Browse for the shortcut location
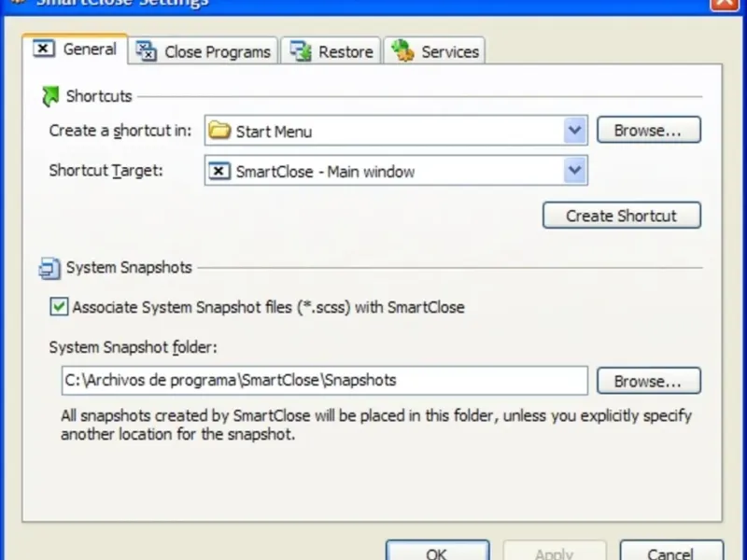 [x=648, y=130]
